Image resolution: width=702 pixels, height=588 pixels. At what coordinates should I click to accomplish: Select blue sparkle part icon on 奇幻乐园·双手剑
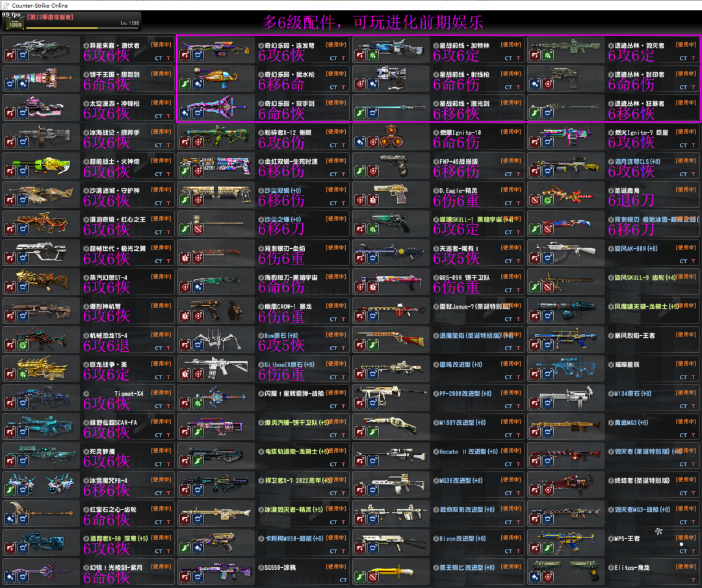tap(185, 114)
